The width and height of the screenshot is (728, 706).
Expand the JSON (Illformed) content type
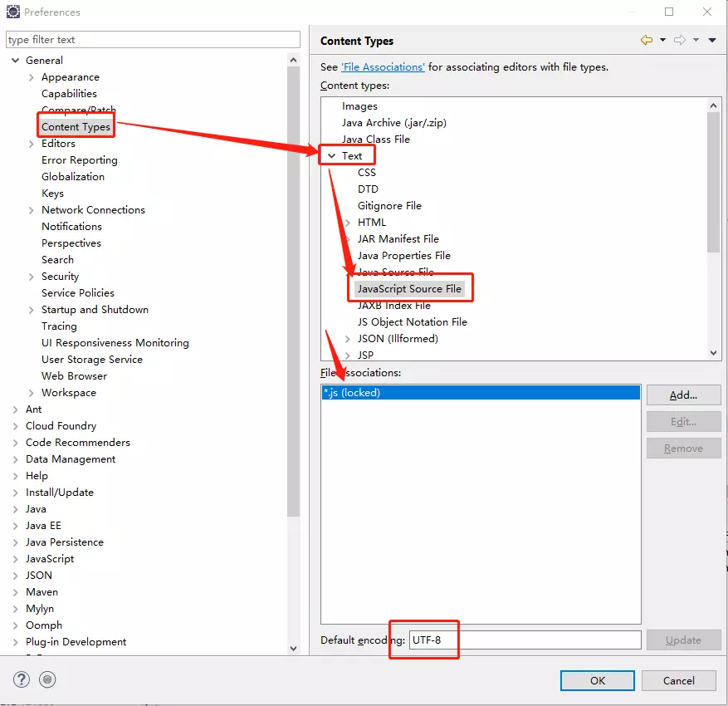point(348,339)
